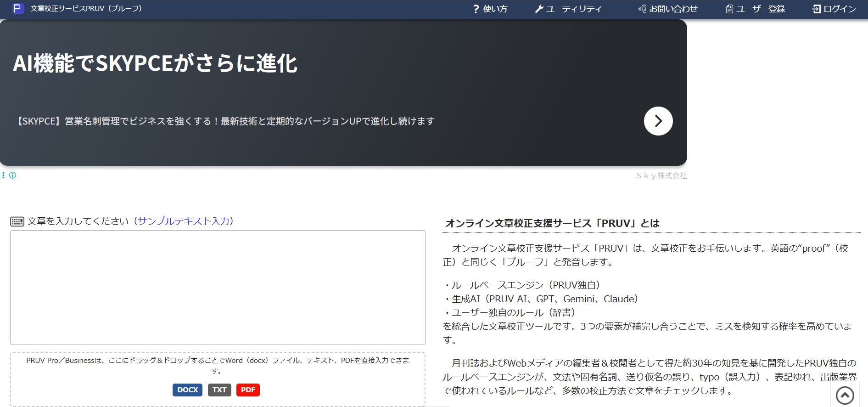Go to お問い合わせ contact page
Screen dimensions: 868x407
coord(668,9)
